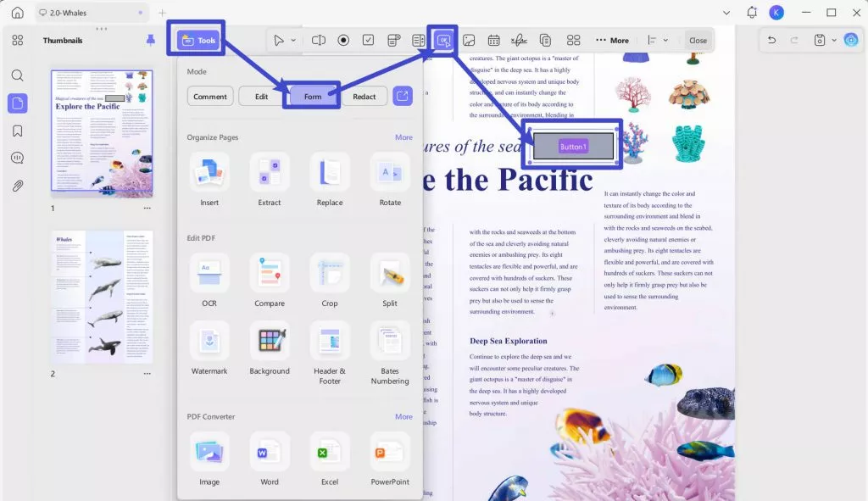This screenshot has width=868, height=501.
Task: Open the save icon's dropdown chevron
Action: [834, 41]
